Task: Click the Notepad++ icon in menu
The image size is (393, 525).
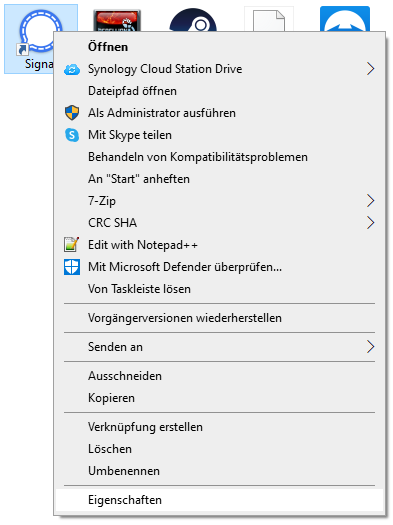Action: click(72, 245)
